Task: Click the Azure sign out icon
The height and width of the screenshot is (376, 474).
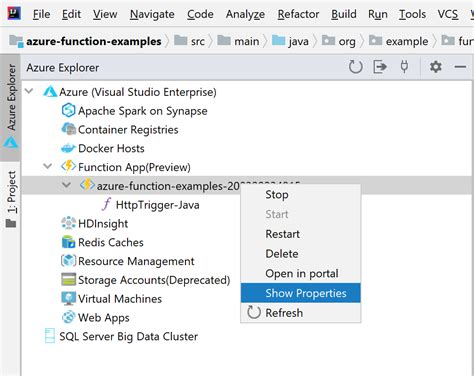Action: point(380,67)
